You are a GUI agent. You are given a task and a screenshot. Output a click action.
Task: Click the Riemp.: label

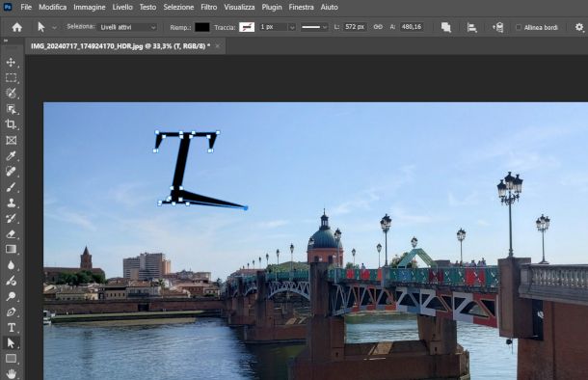point(180,27)
